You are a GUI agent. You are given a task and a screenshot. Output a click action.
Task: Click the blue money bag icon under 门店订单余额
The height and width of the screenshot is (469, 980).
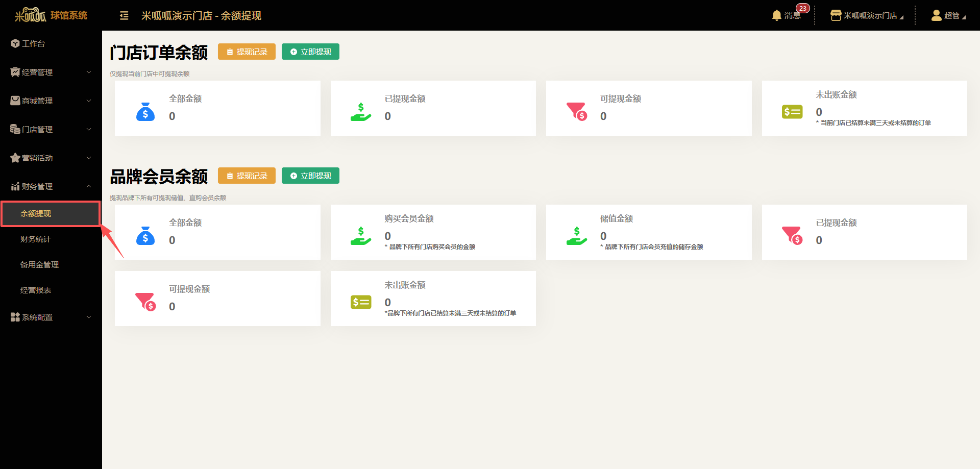(145, 112)
